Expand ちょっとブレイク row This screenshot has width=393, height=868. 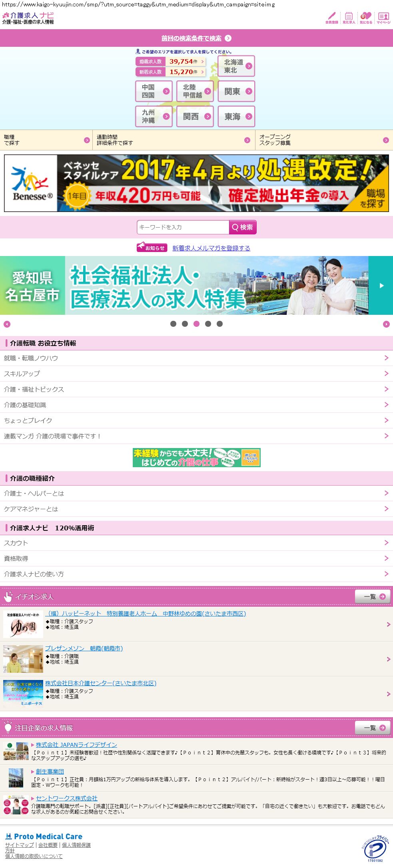pos(196,420)
